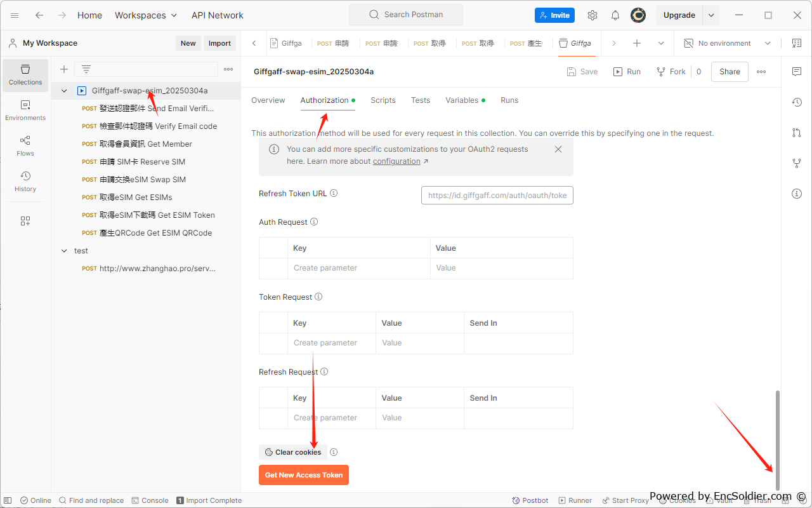The image size is (812, 508).
Task: Go forward with the right arrow
Action: pyautogui.click(x=62, y=15)
